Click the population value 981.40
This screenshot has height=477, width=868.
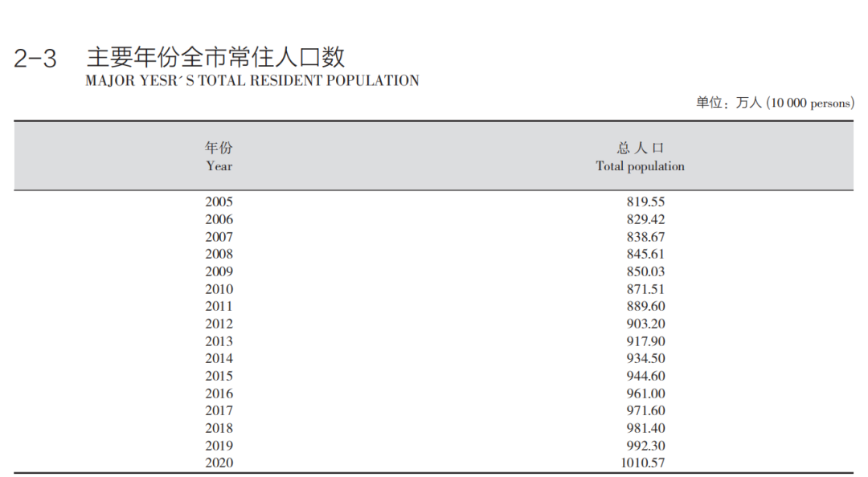pyautogui.click(x=645, y=428)
